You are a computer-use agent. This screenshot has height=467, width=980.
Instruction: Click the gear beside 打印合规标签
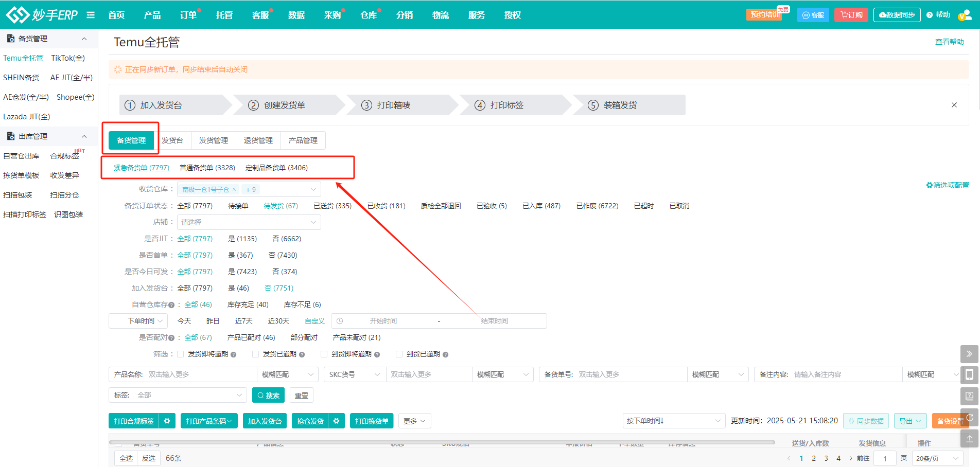[167, 421]
